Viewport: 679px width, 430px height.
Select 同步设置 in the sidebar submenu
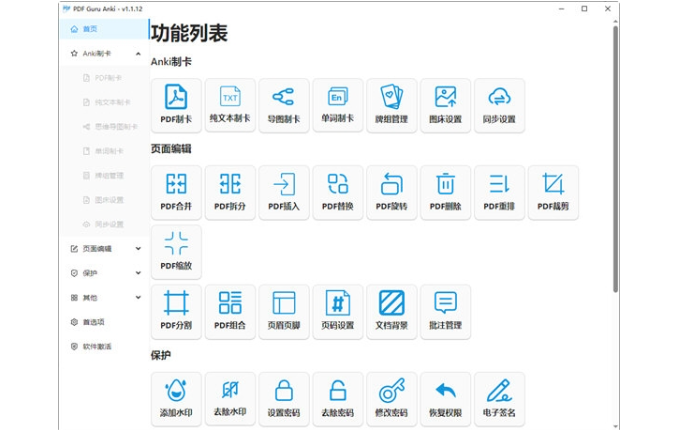point(104,224)
